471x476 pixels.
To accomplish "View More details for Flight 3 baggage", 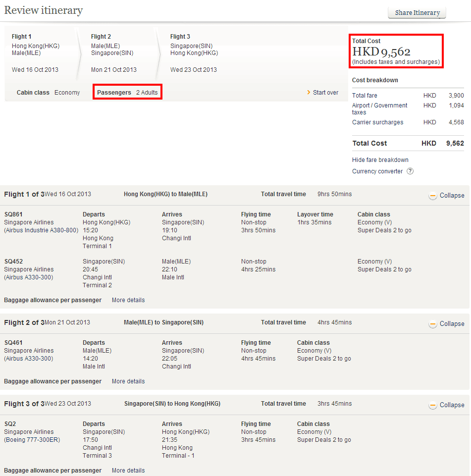I will point(128,471).
